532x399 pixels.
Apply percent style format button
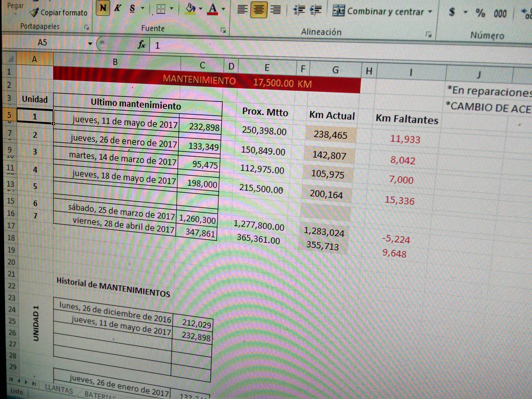(x=480, y=13)
